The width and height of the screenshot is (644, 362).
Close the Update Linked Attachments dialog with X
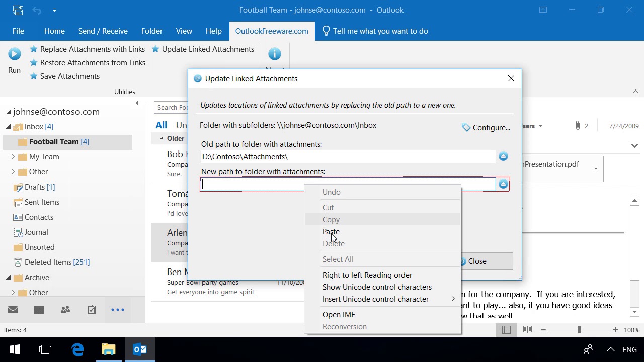(x=511, y=79)
